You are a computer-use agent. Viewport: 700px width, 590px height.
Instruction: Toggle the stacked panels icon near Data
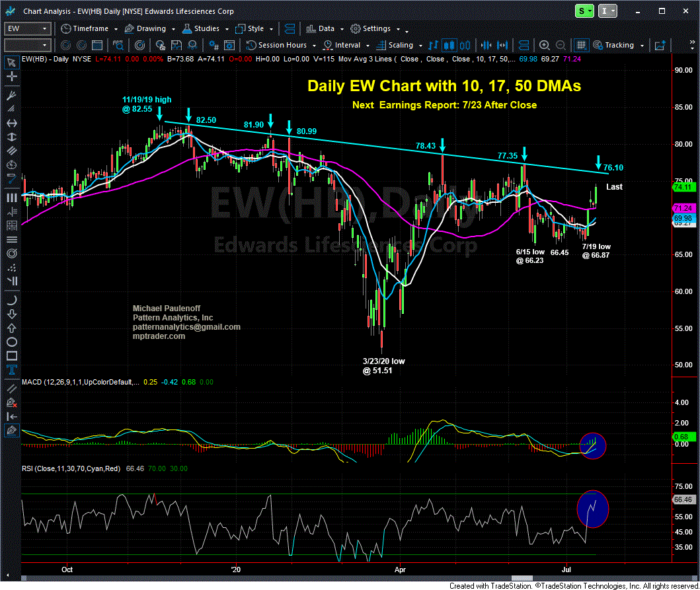(x=290, y=28)
